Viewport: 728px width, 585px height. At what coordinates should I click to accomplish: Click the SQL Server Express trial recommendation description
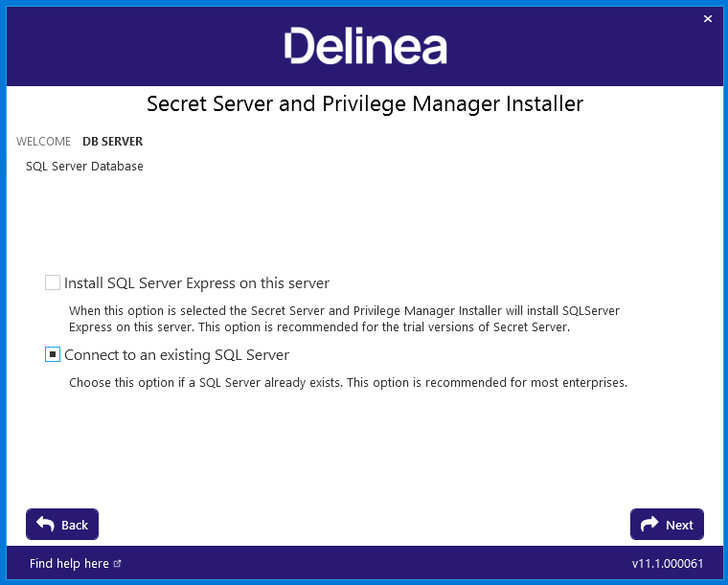[344, 319]
